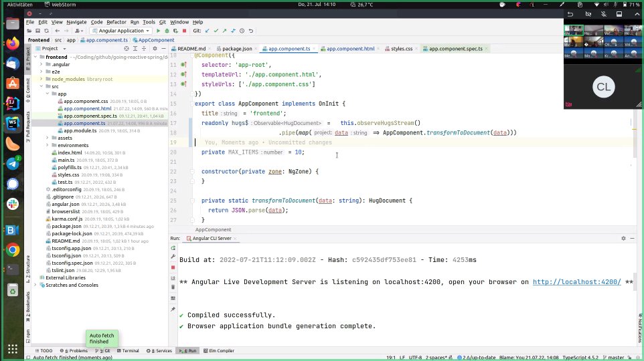Navigate forward with the right arrow icon
Viewport: 644px width, 361px height.
click(66, 31)
